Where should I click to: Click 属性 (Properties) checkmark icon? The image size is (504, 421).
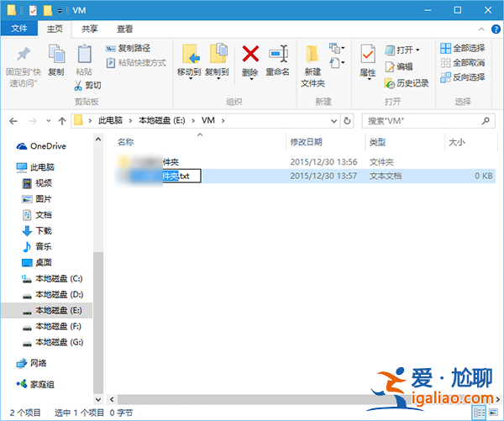click(x=368, y=54)
